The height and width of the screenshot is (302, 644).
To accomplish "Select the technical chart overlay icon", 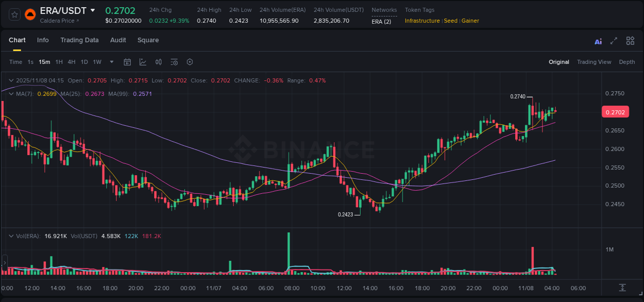I will (x=143, y=62).
